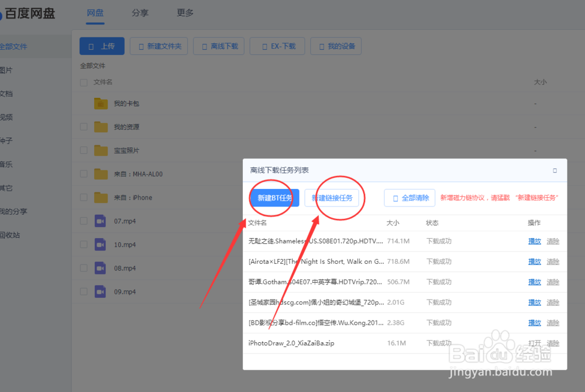Select 其它 in the sidebar
Viewport: 585px width, 392px height.
pyautogui.click(x=6, y=188)
